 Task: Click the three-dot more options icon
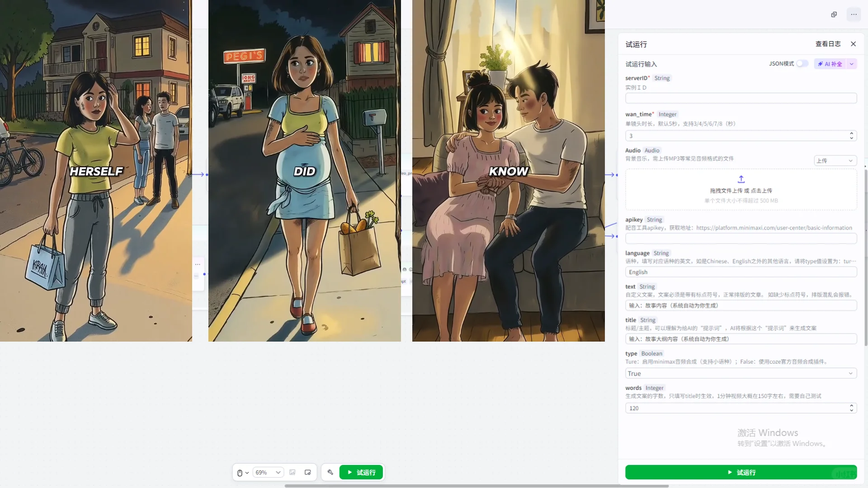click(854, 14)
